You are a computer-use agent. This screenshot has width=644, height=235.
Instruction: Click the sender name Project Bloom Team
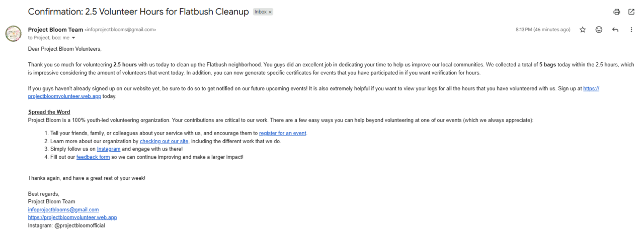[55, 30]
